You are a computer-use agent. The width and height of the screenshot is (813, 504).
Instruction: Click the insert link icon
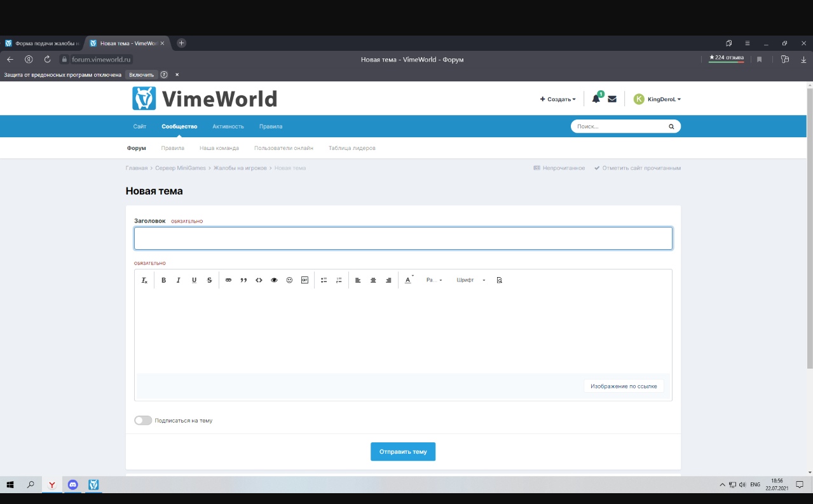(228, 280)
